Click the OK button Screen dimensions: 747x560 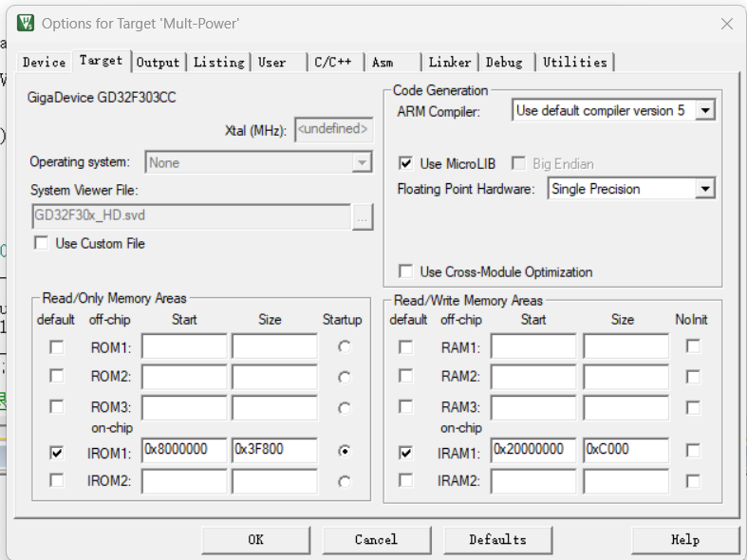pyautogui.click(x=256, y=540)
